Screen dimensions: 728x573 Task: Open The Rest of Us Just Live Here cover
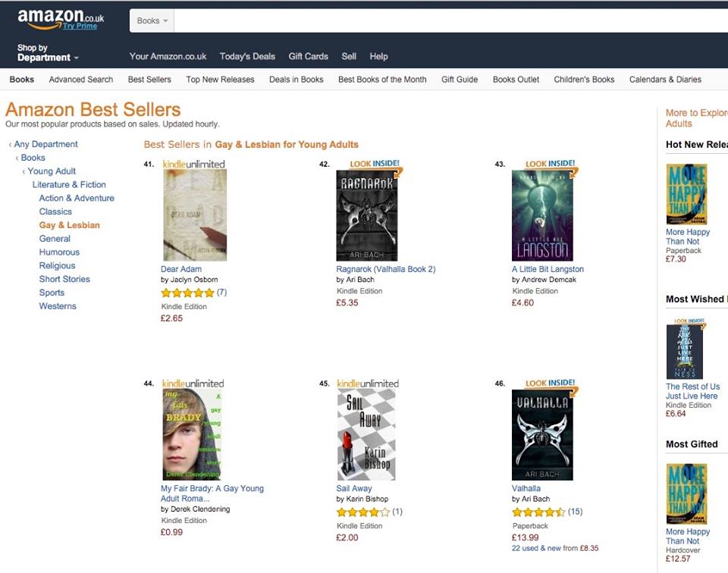click(685, 351)
